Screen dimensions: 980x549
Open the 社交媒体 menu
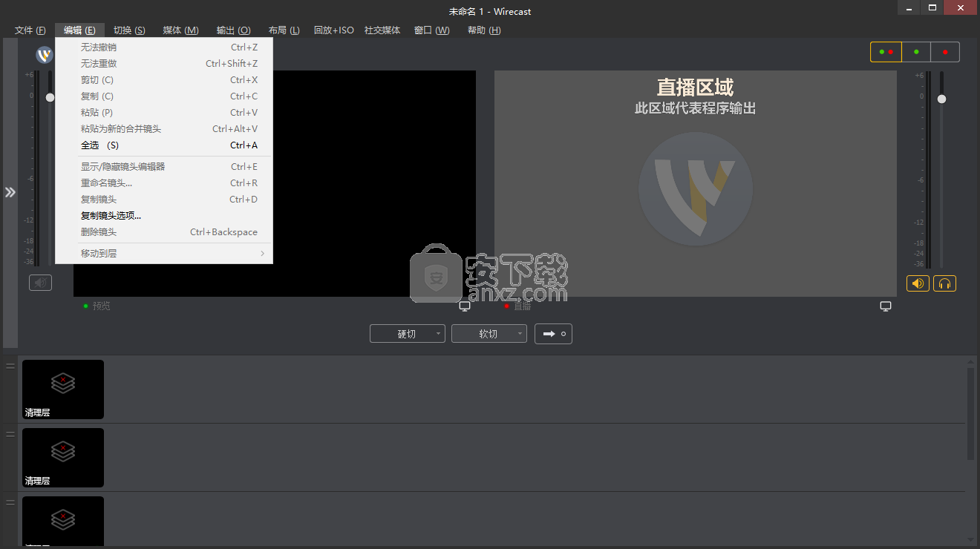(x=382, y=30)
